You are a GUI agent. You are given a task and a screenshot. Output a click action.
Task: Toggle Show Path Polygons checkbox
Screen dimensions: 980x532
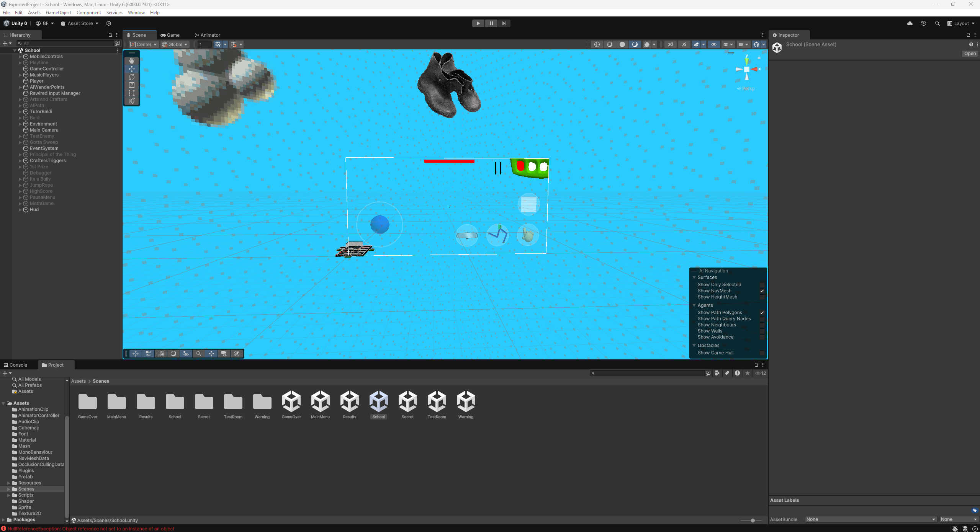(x=762, y=313)
